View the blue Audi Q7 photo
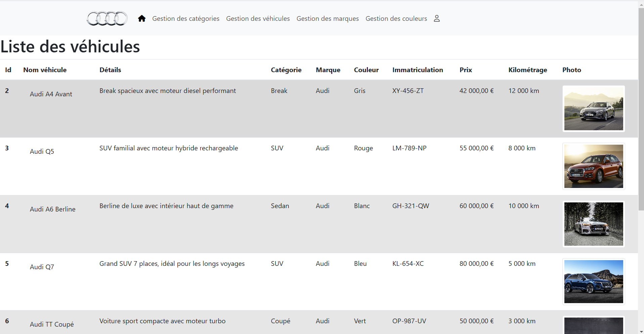The height and width of the screenshot is (334, 644). tap(593, 282)
